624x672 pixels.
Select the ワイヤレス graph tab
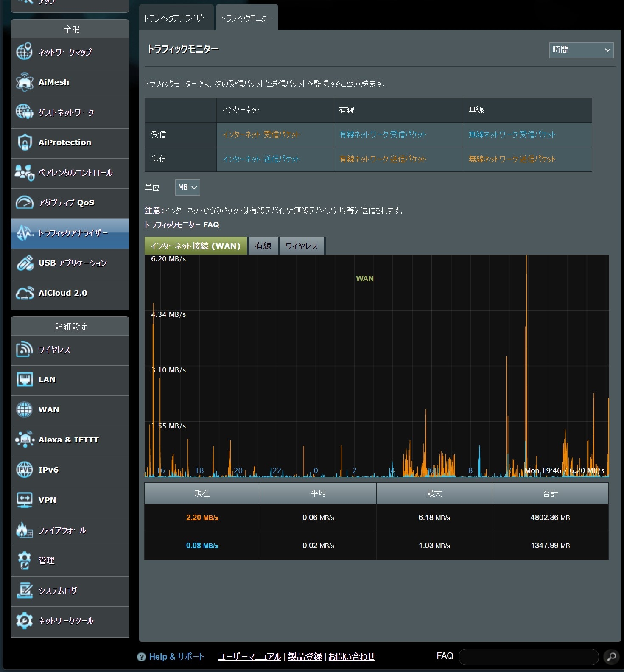(302, 246)
